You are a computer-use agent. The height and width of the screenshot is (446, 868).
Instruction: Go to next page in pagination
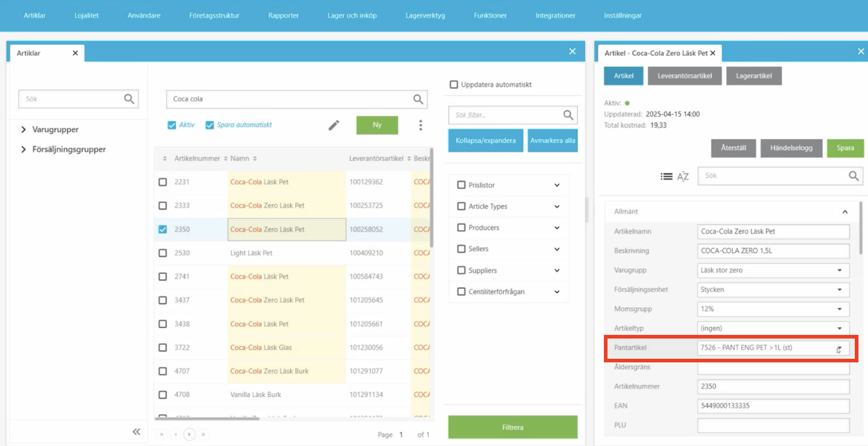click(189, 434)
